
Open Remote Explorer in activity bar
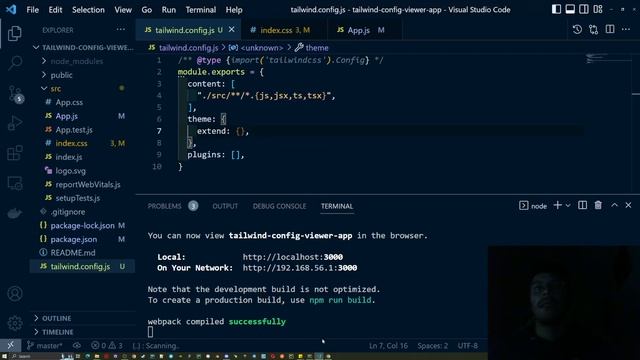pyautogui.click(x=15, y=183)
